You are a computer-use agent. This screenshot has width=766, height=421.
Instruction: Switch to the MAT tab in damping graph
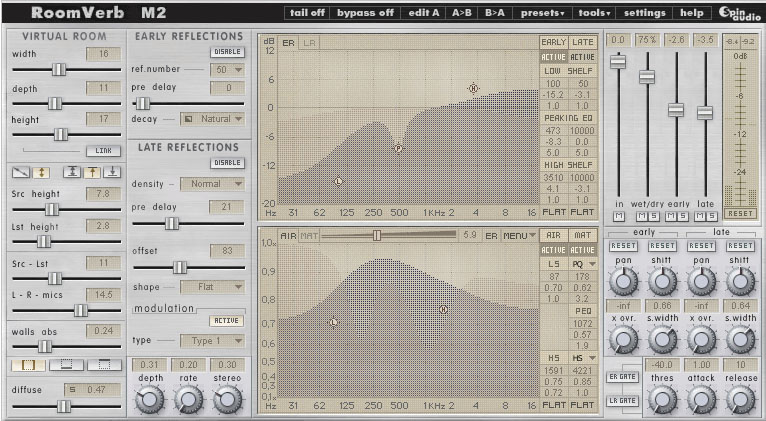[309, 236]
